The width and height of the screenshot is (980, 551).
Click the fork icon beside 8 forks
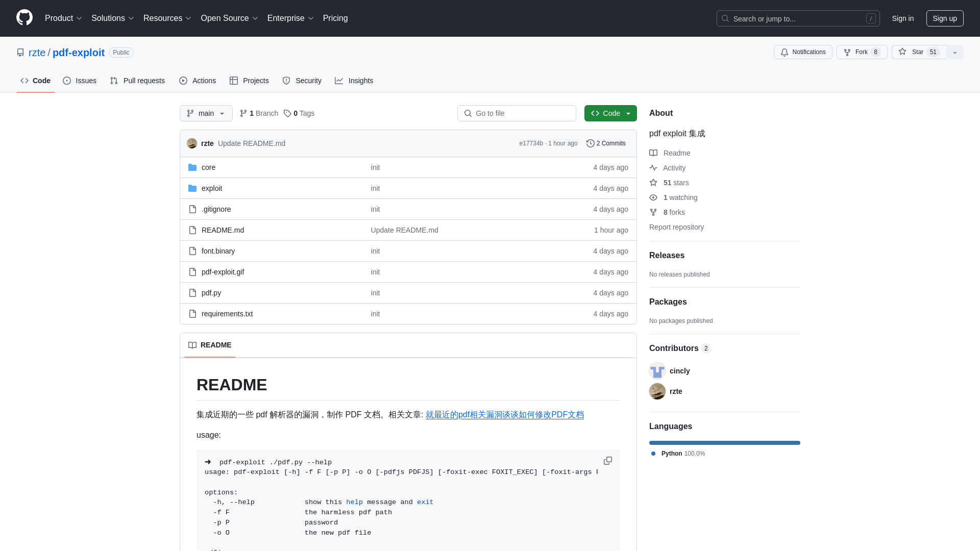[x=653, y=212]
